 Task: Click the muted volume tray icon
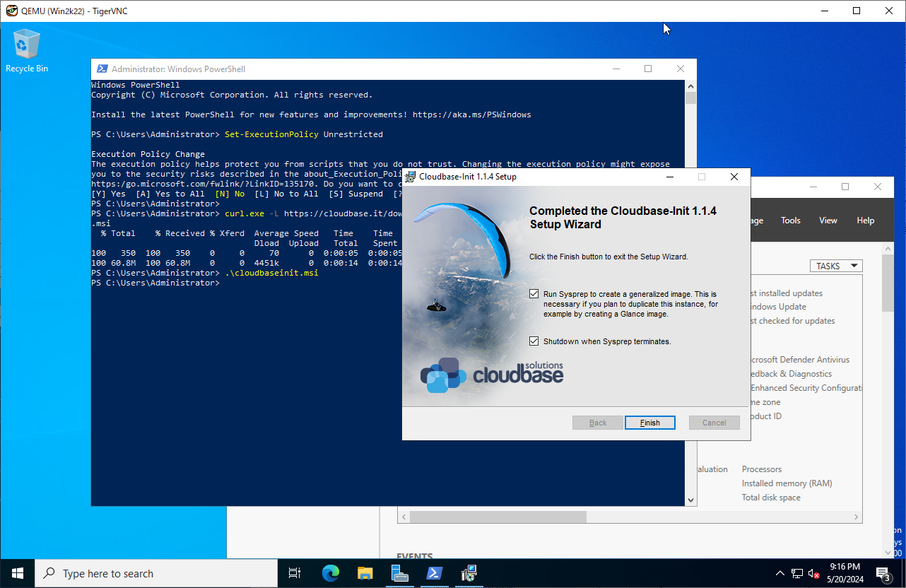click(x=814, y=573)
